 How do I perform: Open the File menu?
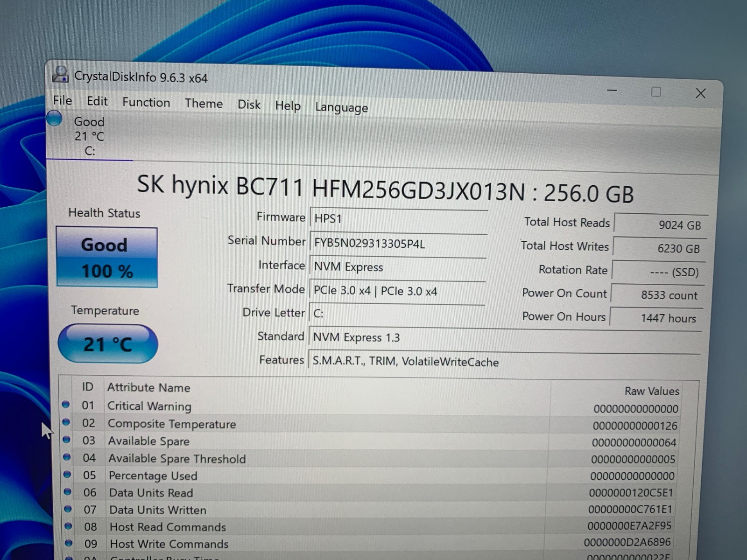point(62,100)
